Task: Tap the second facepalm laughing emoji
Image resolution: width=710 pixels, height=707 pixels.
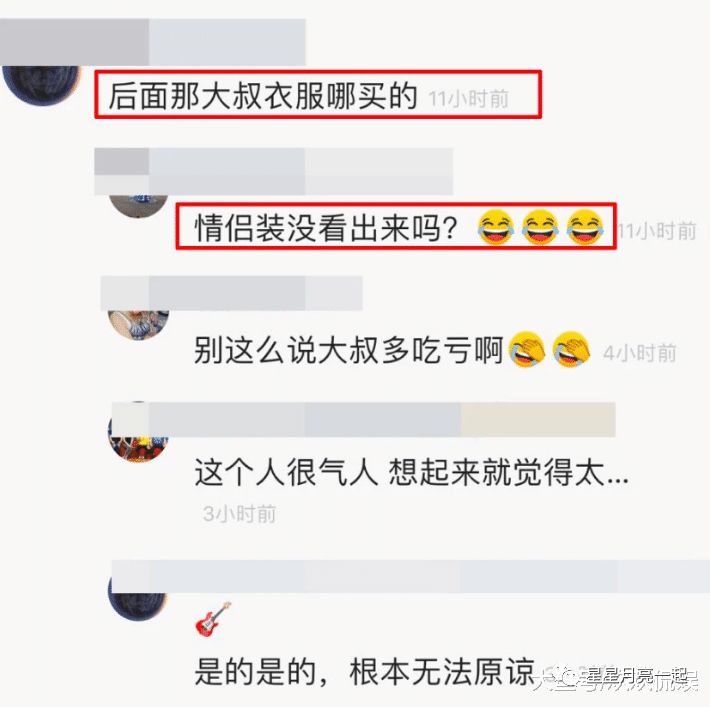Action: [571, 349]
